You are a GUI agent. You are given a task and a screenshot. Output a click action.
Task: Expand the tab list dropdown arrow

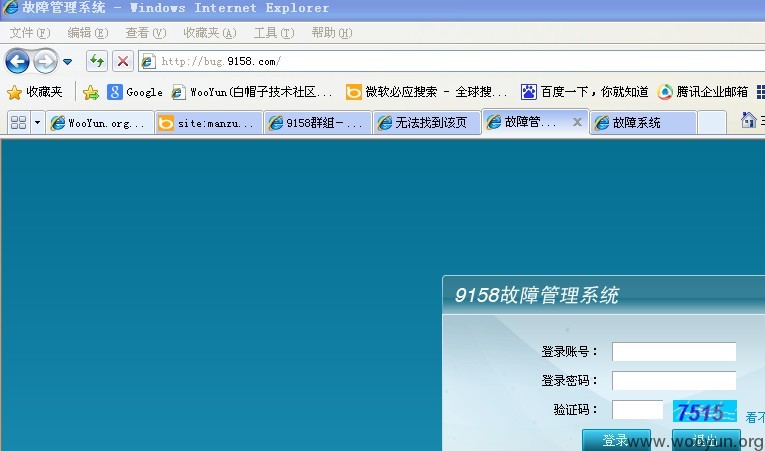[x=38, y=123]
